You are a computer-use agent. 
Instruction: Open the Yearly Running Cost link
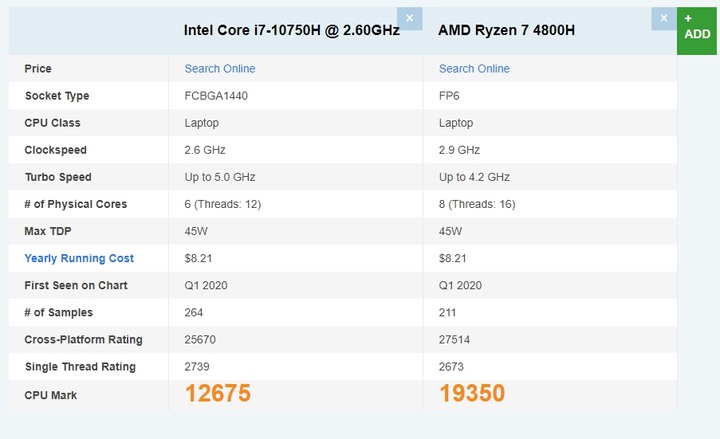pos(79,258)
